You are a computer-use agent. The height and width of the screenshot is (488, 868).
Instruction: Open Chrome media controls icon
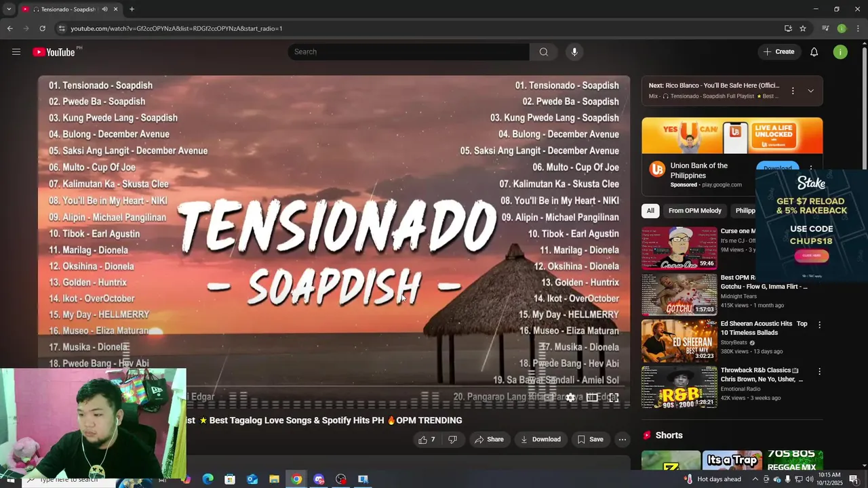point(825,28)
